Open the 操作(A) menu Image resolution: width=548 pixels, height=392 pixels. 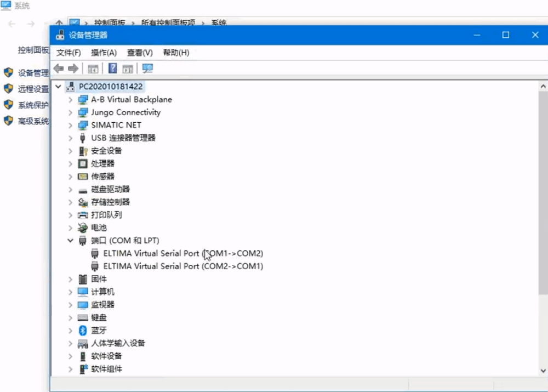click(104, 53)
